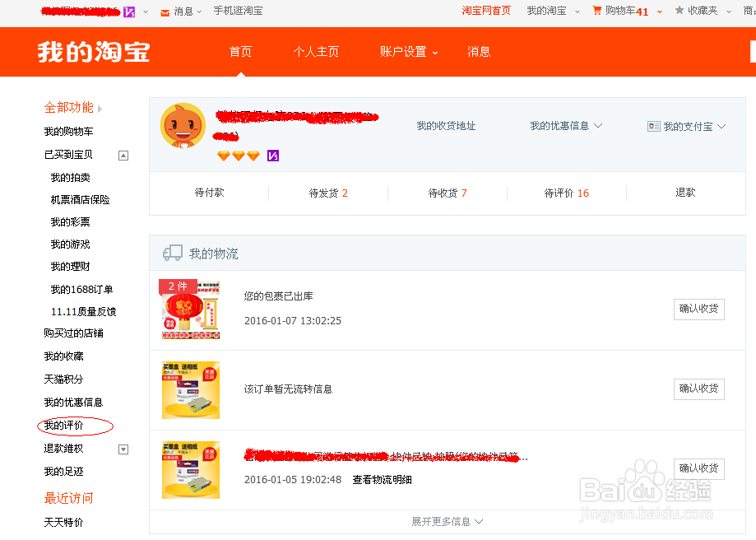Open 购买过的店铺 in the sidebar
The height and width of the screenshot is (540, 756).
tap(73, 333)
